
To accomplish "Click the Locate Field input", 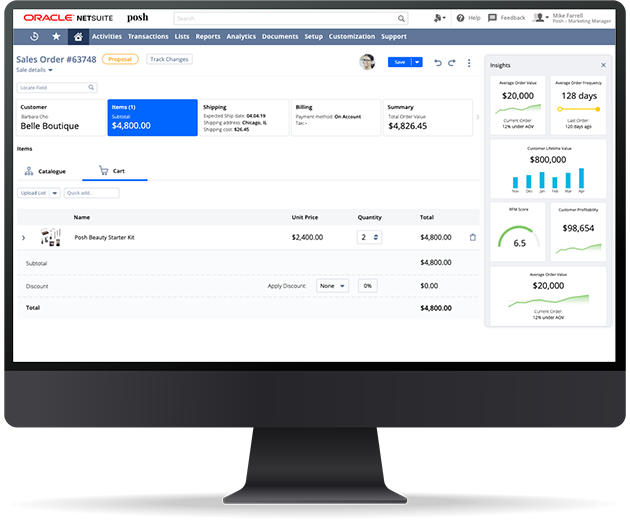I will [57, 87].
